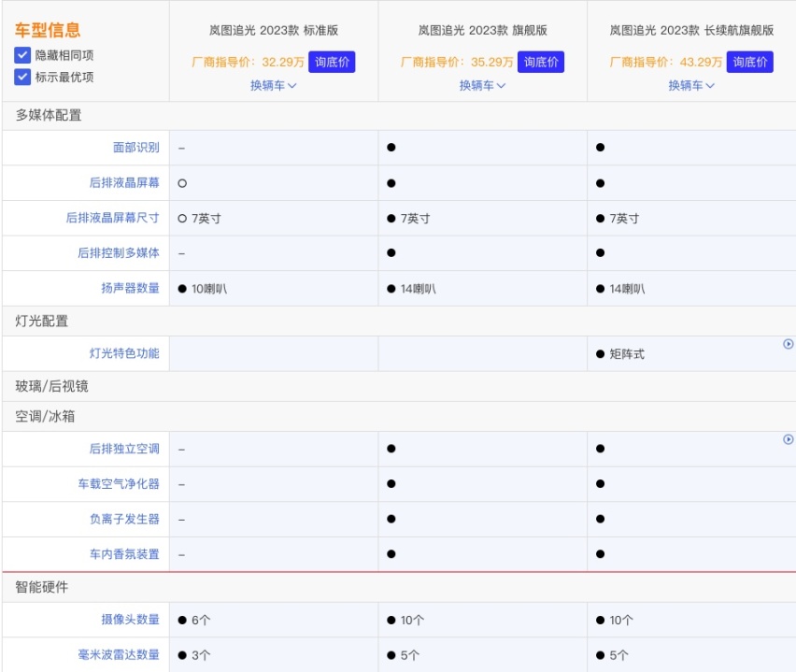
Task: Click 14喇叭 value in the 35.29万 旗舰版 column
Action: pyautogui.click(x=419, y=289)
